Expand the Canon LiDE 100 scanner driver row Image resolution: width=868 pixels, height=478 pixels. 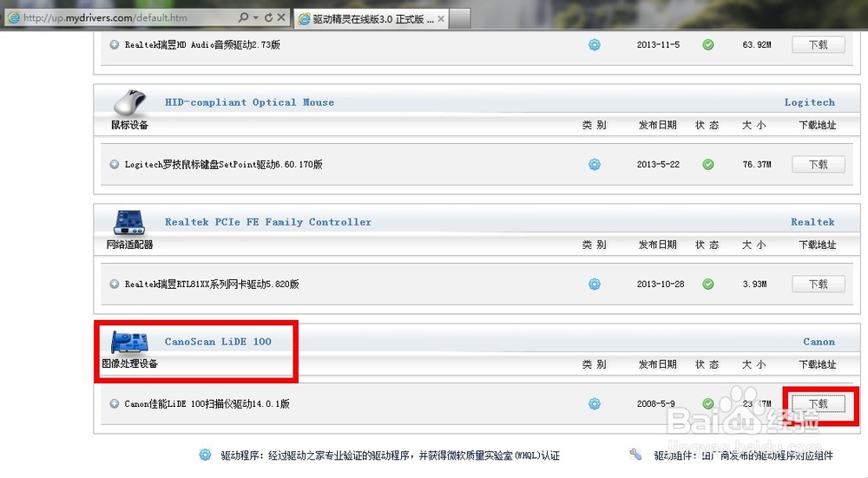pos(114,404)
